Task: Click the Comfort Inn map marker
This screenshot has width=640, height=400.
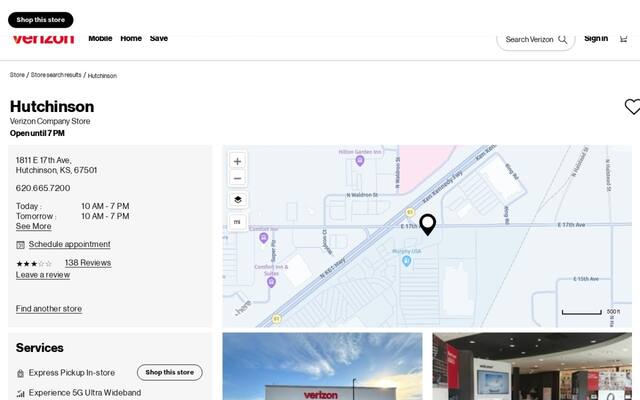Action: pyautogui.click(x=264, y=238)
